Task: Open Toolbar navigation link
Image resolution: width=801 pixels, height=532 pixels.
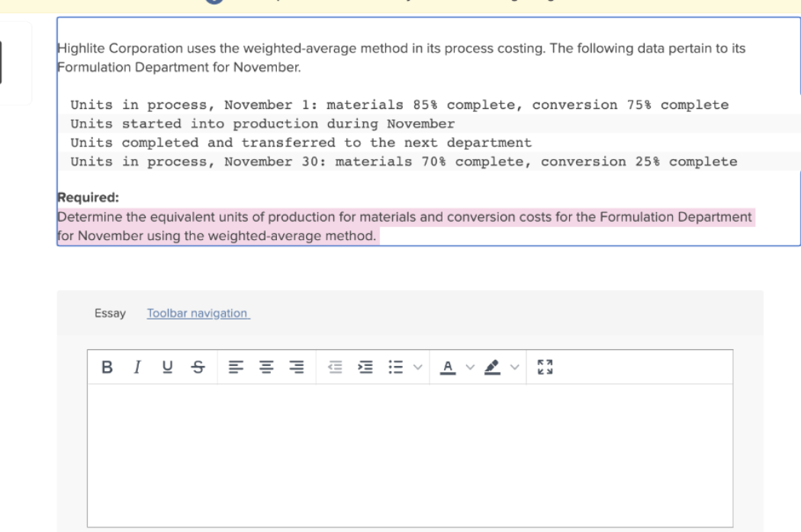Action: [x=198, y=312]
